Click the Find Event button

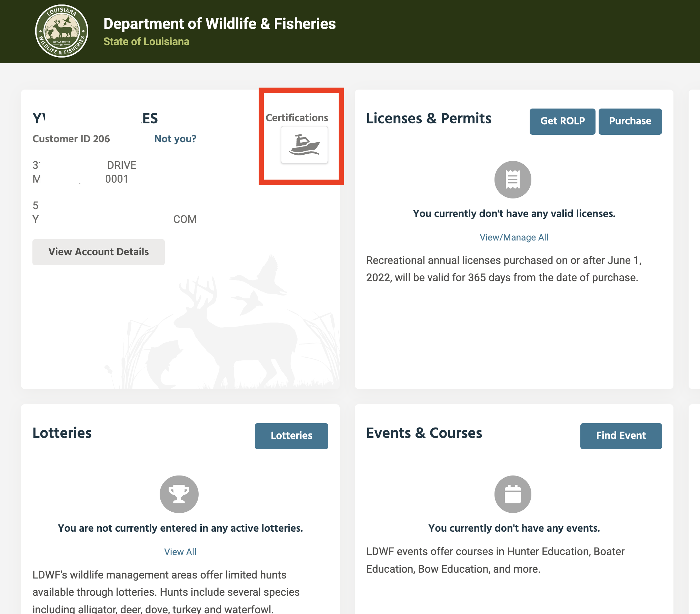coord(621,436)
